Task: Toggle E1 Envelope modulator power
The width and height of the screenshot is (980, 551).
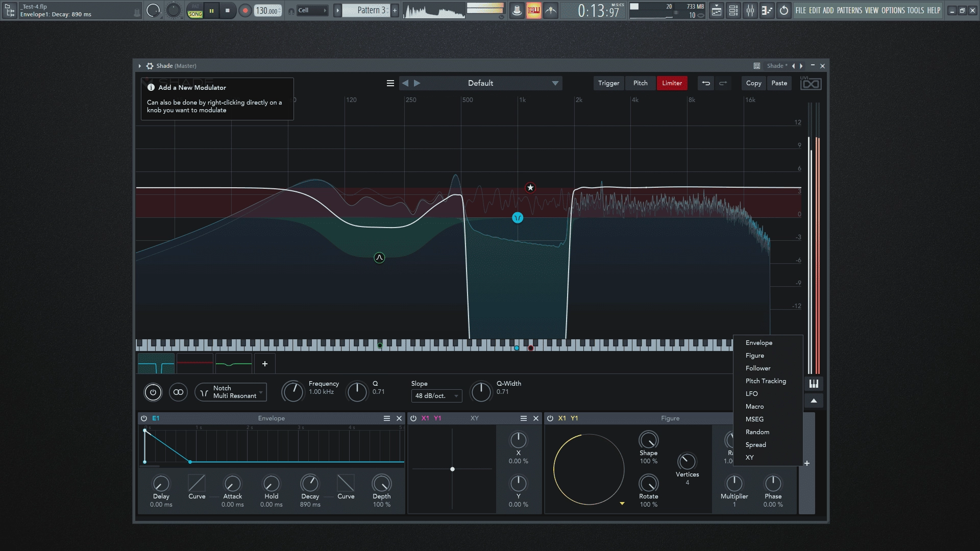Action: pyautogui.click(x=144, y=418)
